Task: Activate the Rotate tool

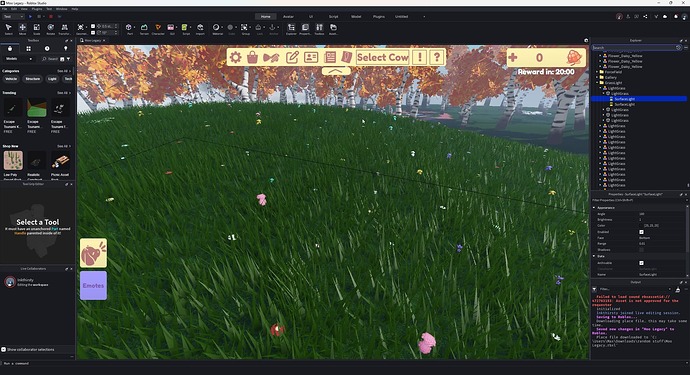Action: [x=51, y=29]
